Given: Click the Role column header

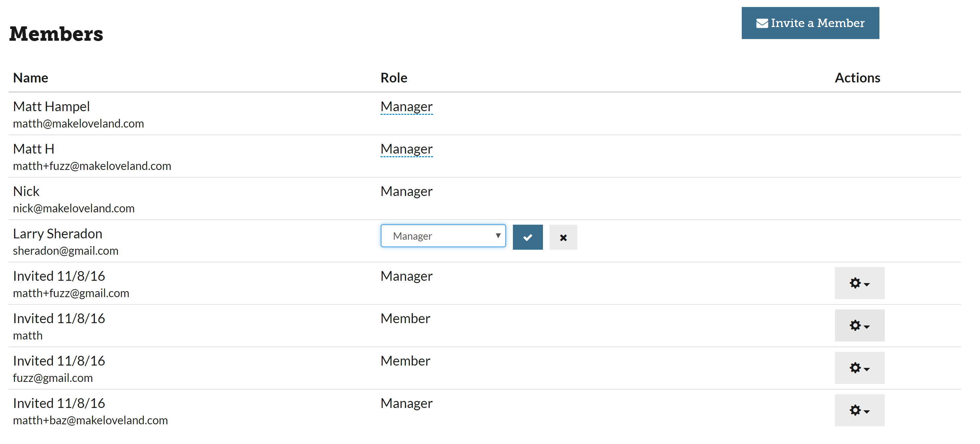Looking at the screenshot, I should (x=394, y=77).
